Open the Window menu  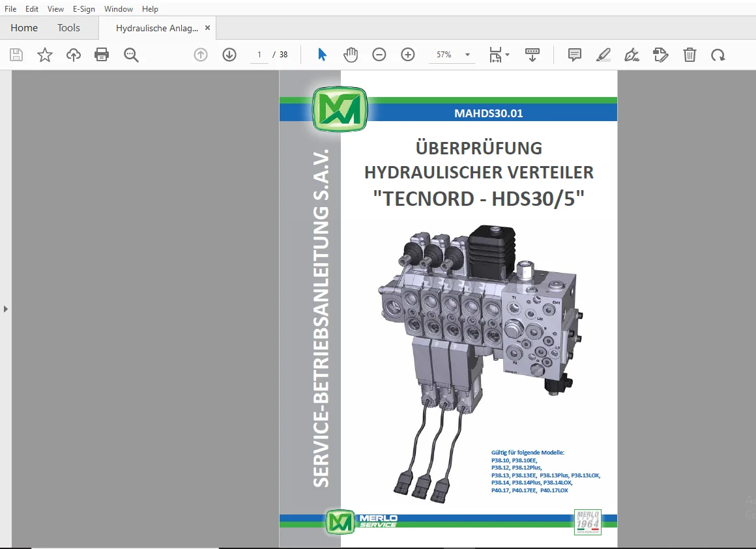[119, 8]
